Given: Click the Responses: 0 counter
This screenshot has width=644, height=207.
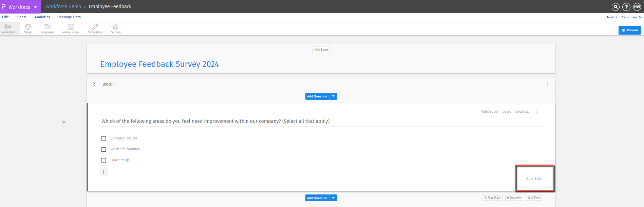Looking at the screenshot, I should pyautogui.click(x=631, y=17).
